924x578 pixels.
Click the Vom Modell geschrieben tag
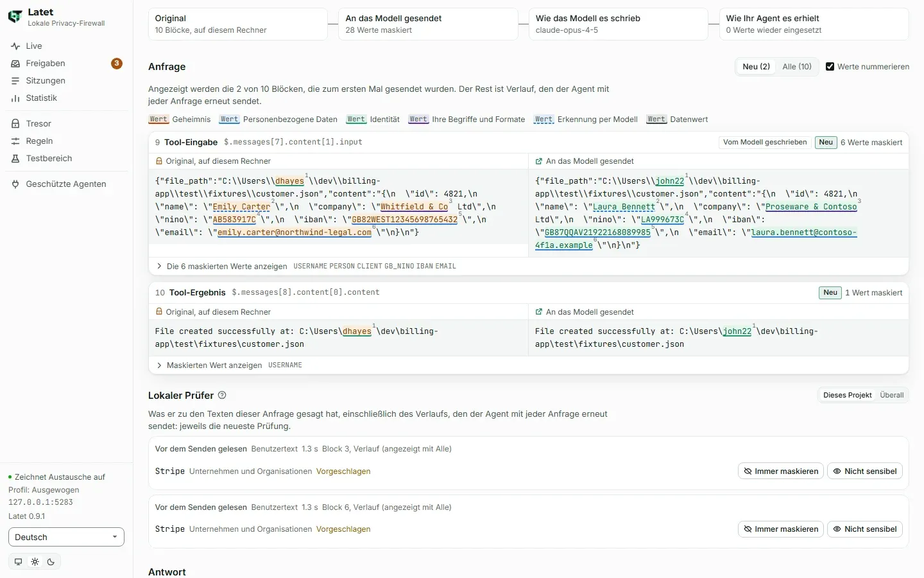(x=765, y=143)
